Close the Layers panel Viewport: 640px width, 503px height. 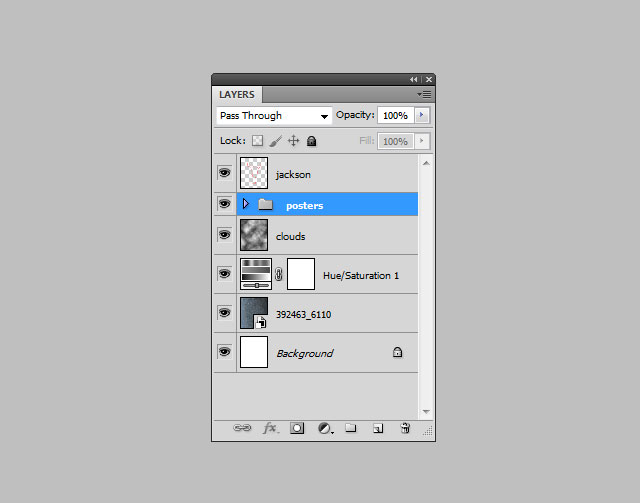pyautogui.click(x=429, y=79)
